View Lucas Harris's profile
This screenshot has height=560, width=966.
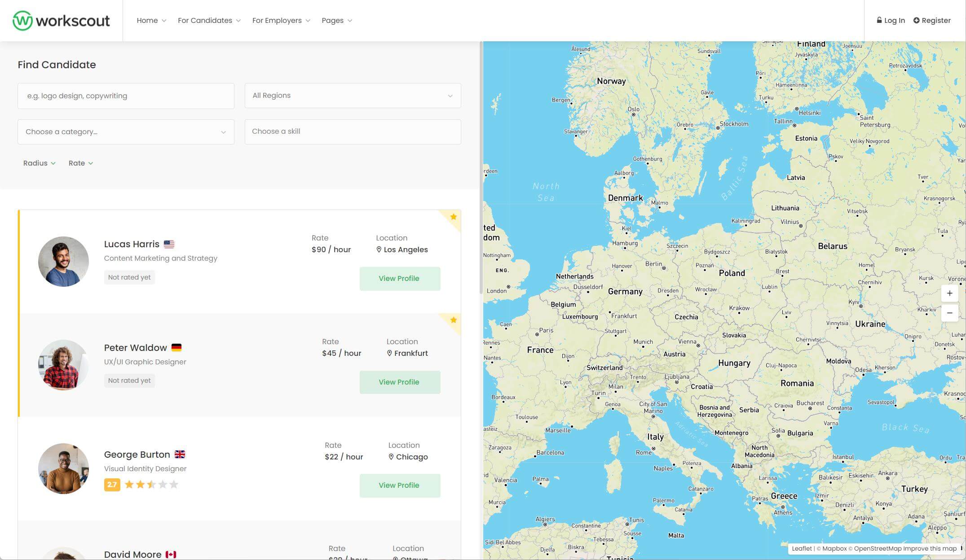pos(399,279)
